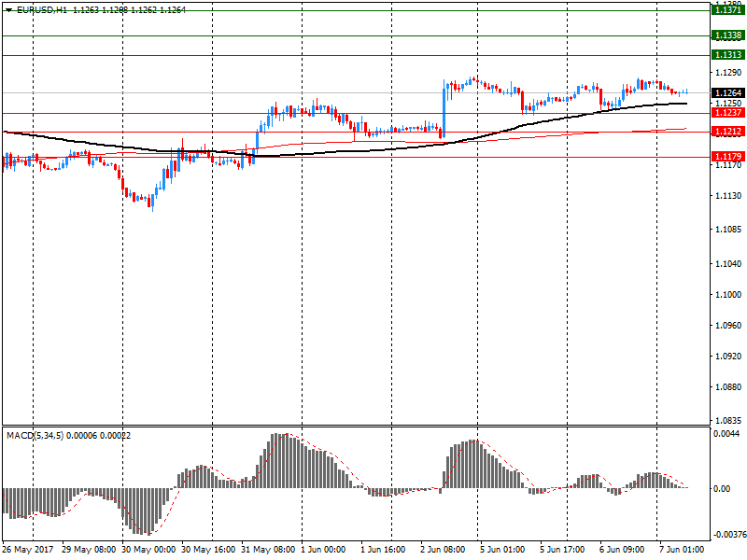Screen dimensions: 747x560
Task: Click the 1.1040 price axis value
Action: [728, 264]
